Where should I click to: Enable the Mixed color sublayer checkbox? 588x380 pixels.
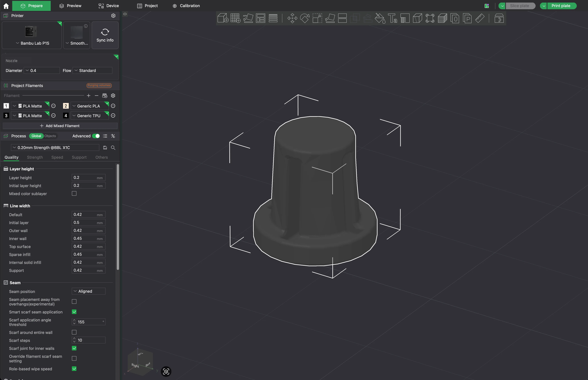(x=74, y=193)
